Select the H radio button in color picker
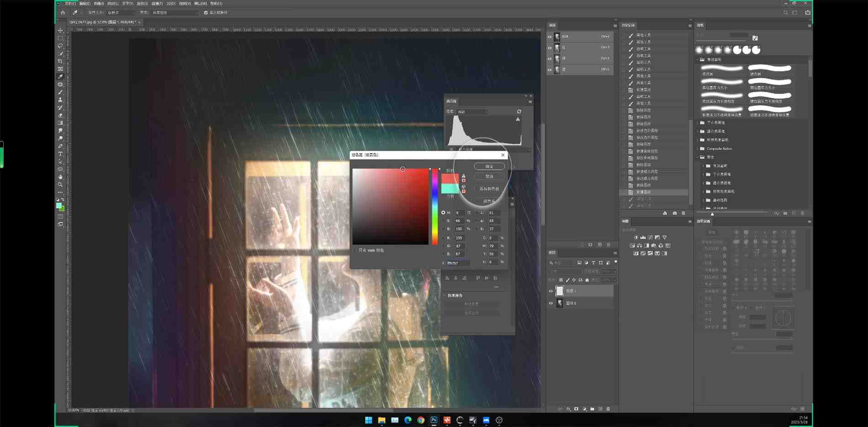This screenshot has height=427, width=868. click(444, 212)
